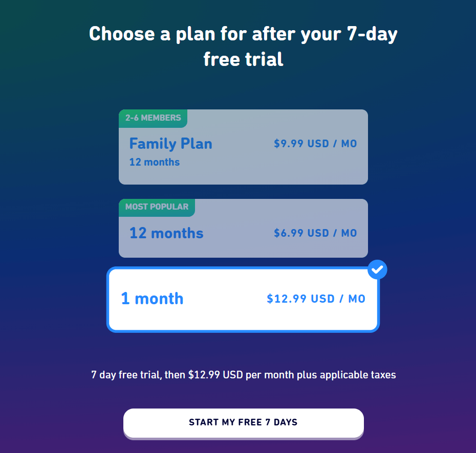Click the Family Plan title text
The image size is (476, 453).
click(170, 144)
